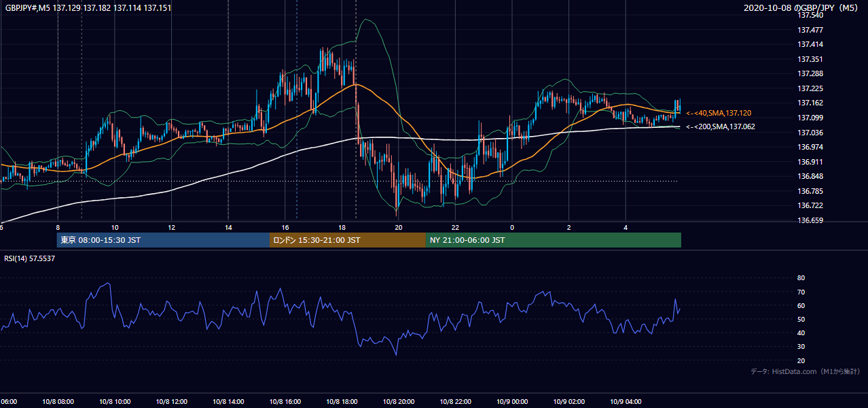Viewport: 868px width, 408px height.
Task: Click price axis value 137.225
Action: pyautogui.click(x=810, y=88)
